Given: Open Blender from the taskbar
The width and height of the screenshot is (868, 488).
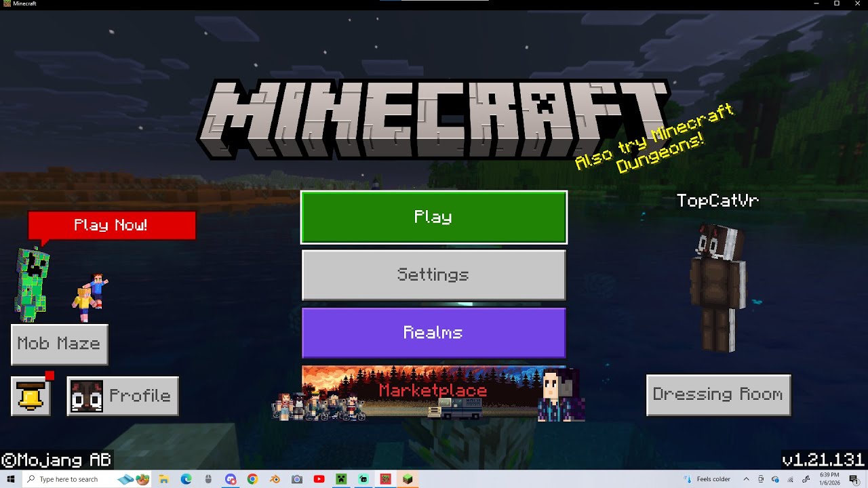Looking at the screenshot, I should coord(275,479).
